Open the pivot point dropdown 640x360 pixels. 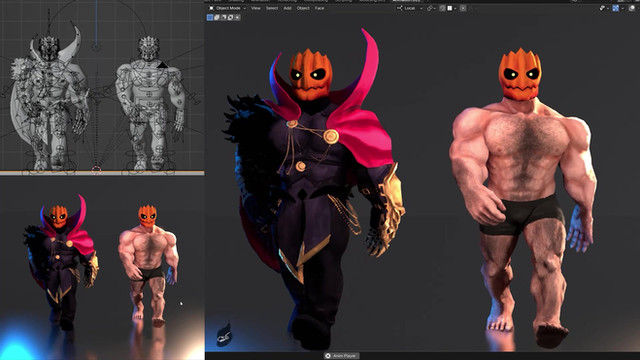point(431,8)
